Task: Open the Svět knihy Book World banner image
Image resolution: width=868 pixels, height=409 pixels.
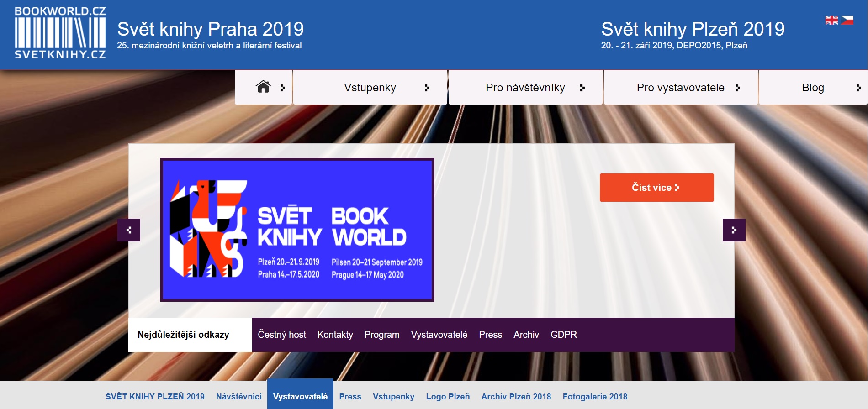Action: [x=297, y=230]
